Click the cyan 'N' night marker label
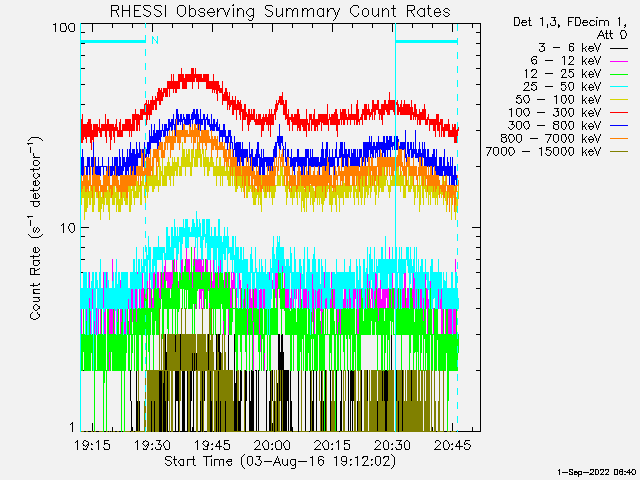The height and width of the screenshot is (480, 640). (155, 40)
